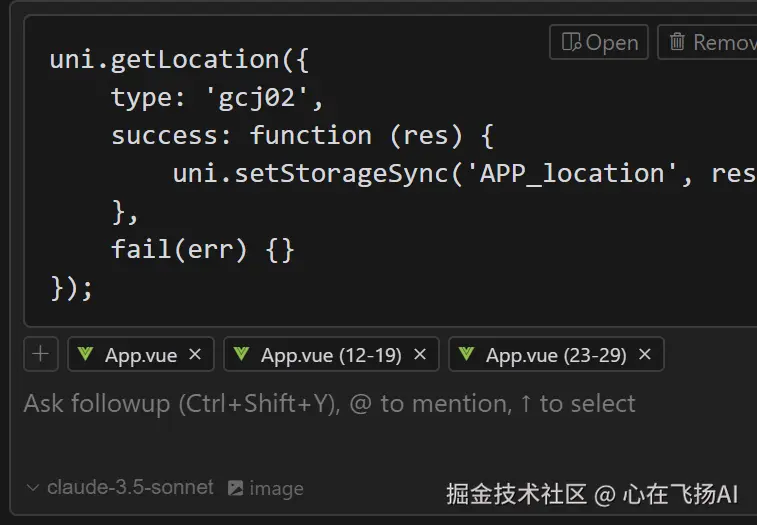
Task: Click the image upload label
Action: [x=276, y=489]
